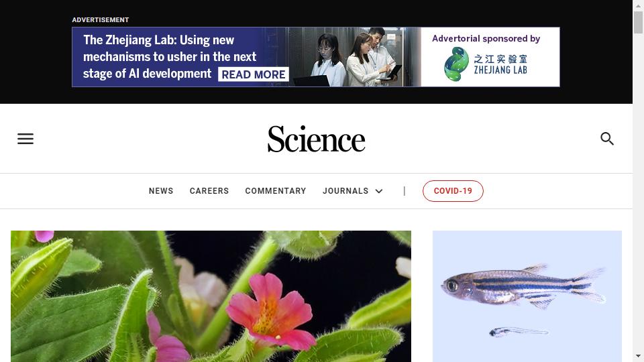Go to the News section
644x362 pixels.
click(161, 191)
